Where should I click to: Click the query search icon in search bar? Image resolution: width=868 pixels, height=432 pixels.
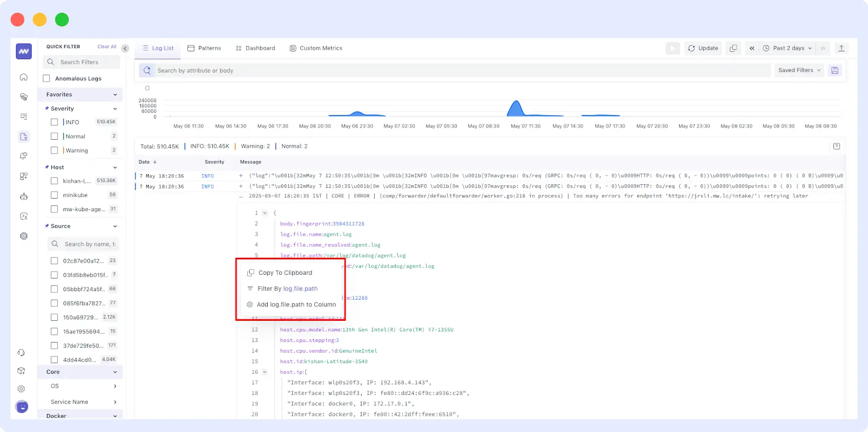(x=147, y=70)
